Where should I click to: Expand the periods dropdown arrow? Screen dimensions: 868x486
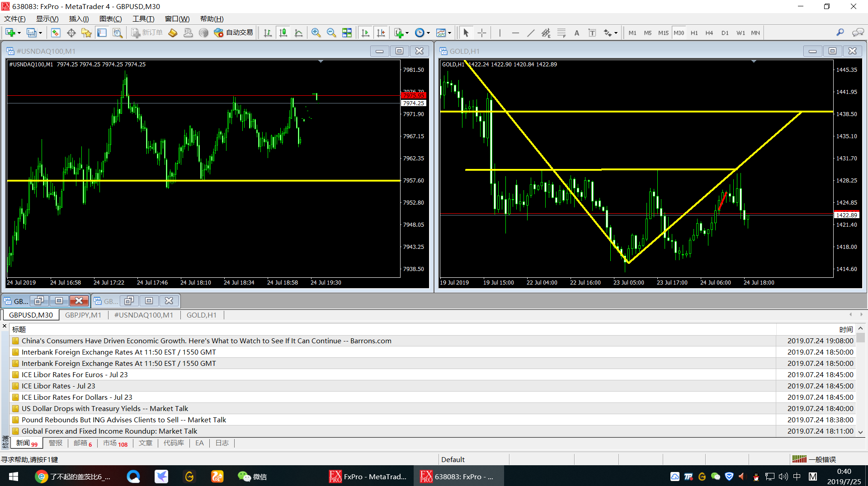428,33
